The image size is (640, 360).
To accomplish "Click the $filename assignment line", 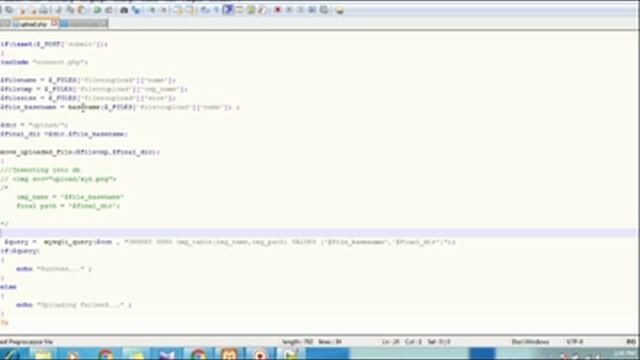I will tap(88, 80).
